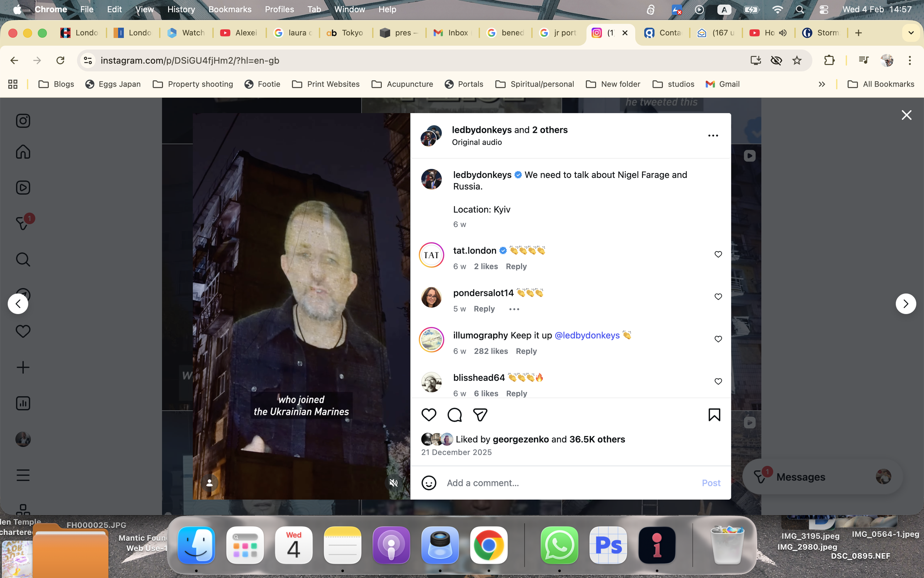The width and height of the screenshot is (924, 578).
Task: View the 36.5K others who liked
Action: 597,439
